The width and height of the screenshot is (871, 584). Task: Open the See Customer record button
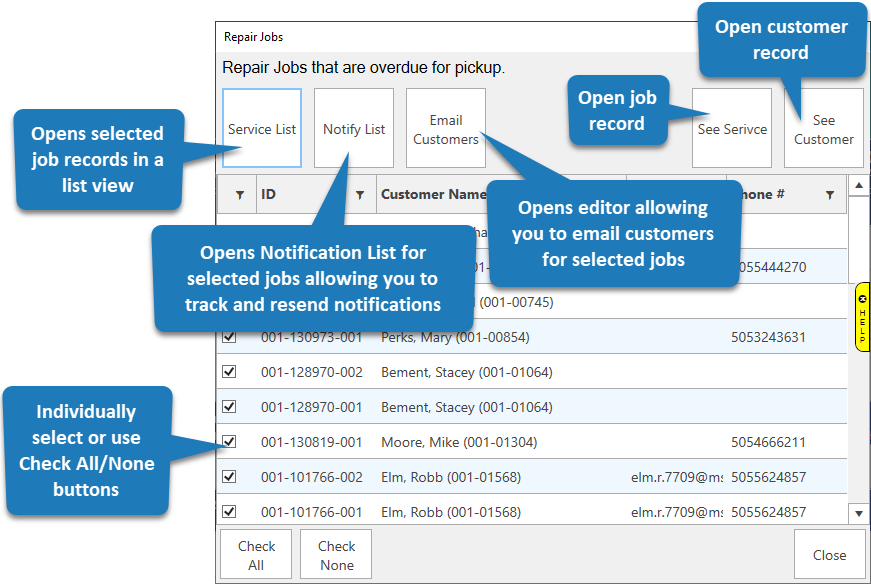coord(824,129)
